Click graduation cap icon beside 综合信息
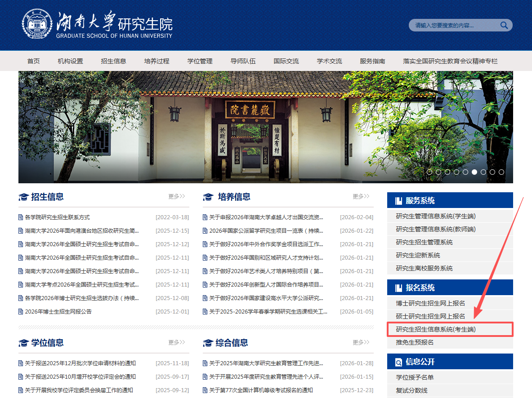Image resolution: width=532 pixels, height=398 pixels. (x=208, y=343)
